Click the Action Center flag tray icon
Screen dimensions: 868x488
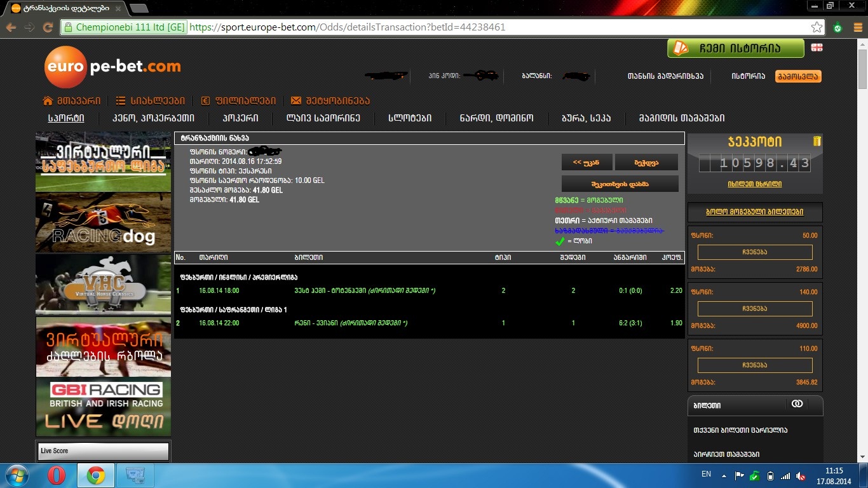[x=739, y=475]
